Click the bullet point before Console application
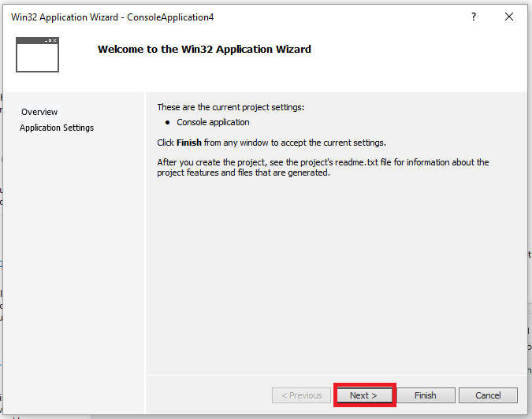 [167, 123]
